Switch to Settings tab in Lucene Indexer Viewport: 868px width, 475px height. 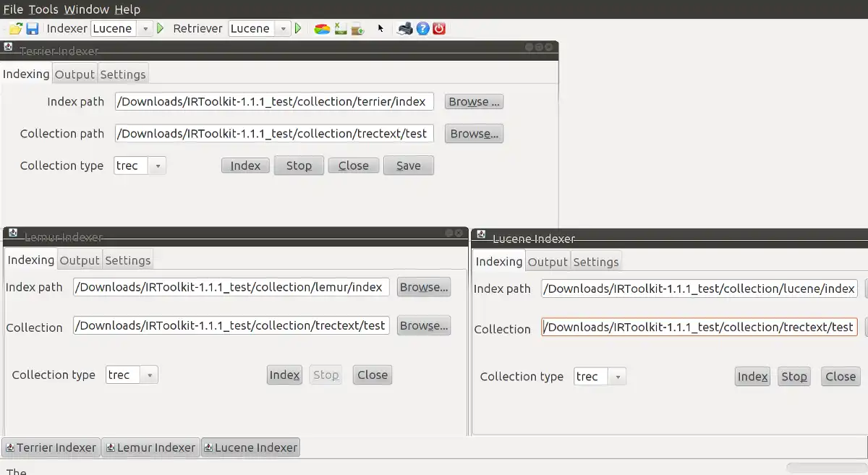[596, 262]
